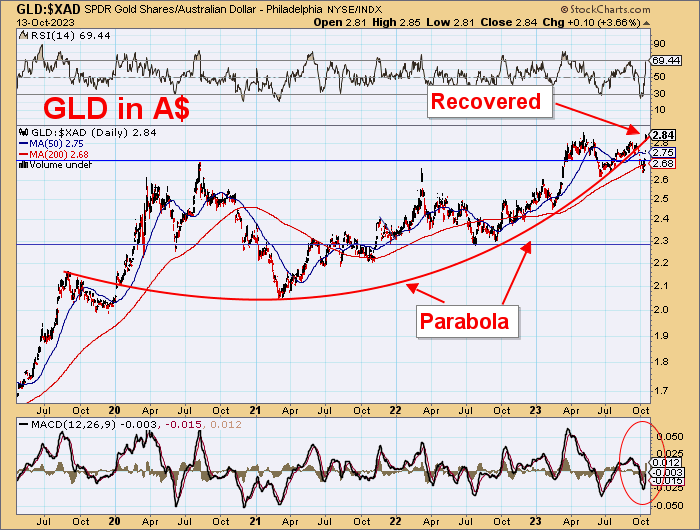Click the candlestick icon before GLD:$XAD (Daily)
The image size is (700, 530).
coord(22,133)
